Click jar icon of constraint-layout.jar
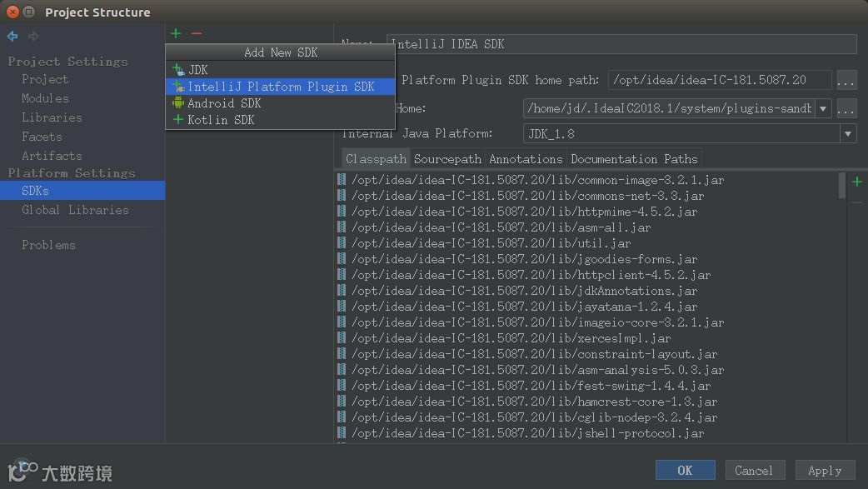868x489 pixels. pos(342,353)
